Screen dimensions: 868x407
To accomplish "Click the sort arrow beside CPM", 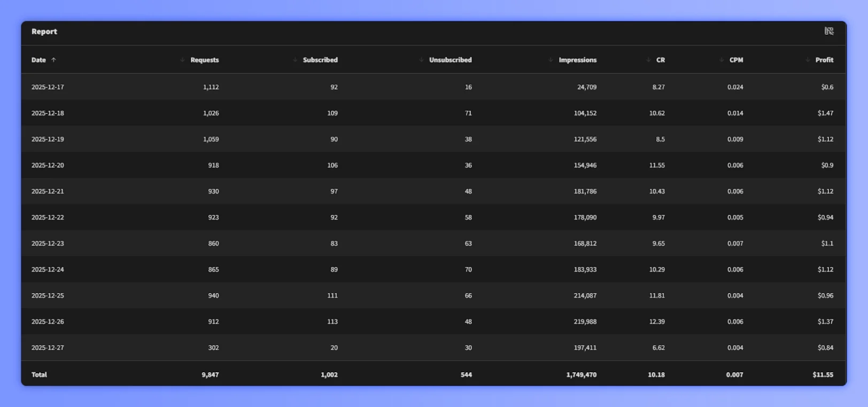I will point(722,60).
